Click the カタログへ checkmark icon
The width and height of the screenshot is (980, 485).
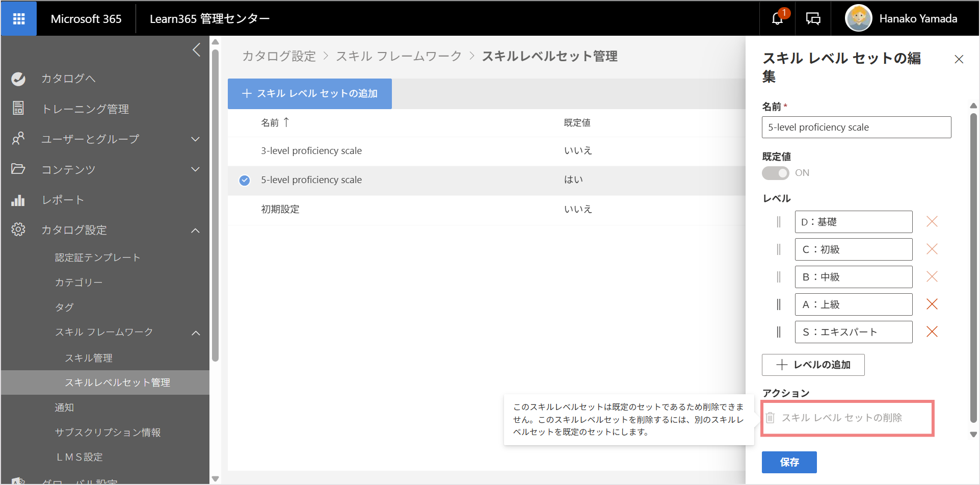click(18, 79)
